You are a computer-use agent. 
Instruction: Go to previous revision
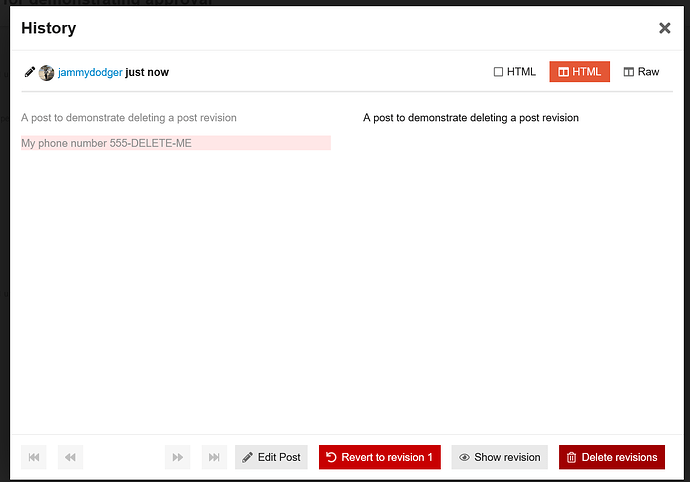pyautogui.click(x=70, y=457)
